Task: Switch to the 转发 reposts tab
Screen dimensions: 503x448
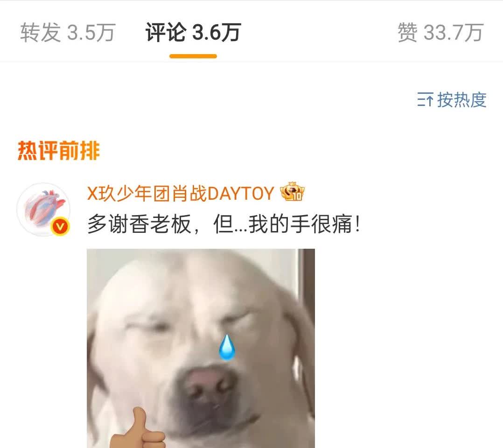Action: click(x=68, y=32)
